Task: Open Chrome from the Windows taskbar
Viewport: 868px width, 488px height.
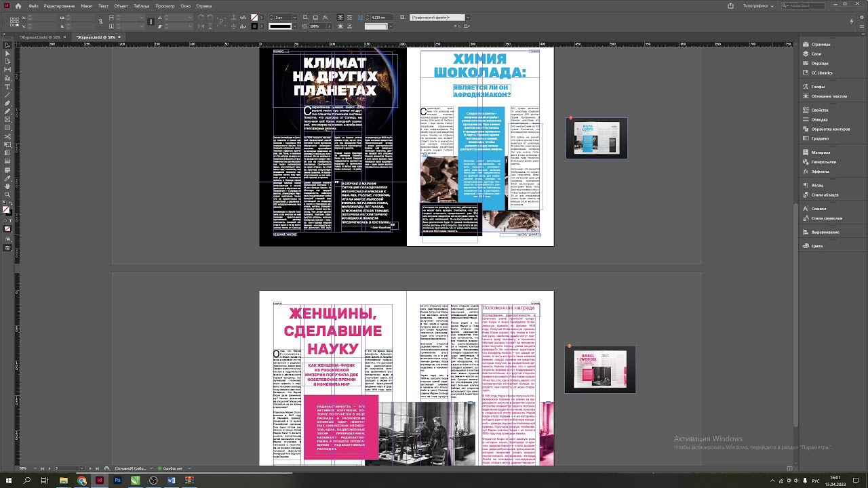Action: point(82,481)
